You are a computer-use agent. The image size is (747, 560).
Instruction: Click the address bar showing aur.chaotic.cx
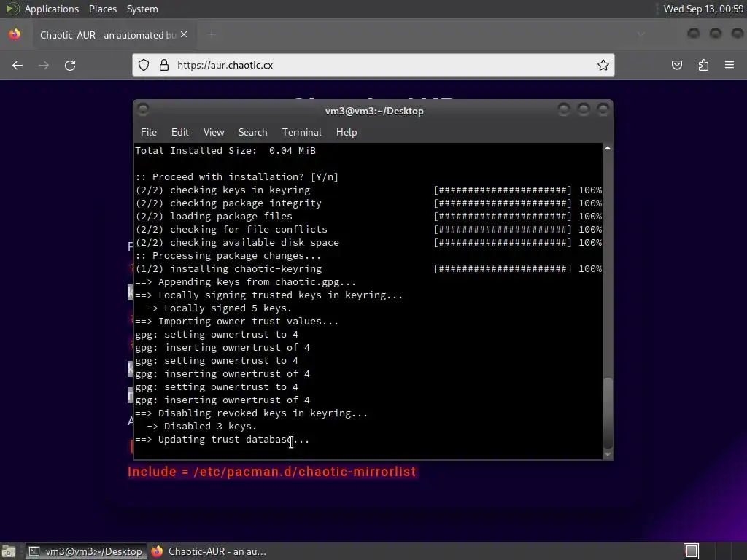pyautogui.click(x=373, y=65)
